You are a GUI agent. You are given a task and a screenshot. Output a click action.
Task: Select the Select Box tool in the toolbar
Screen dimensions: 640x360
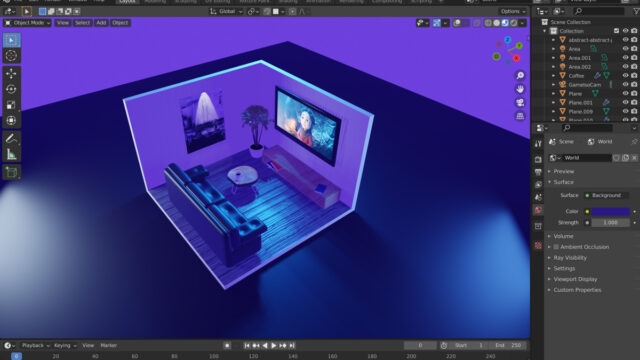coord(11,40)
